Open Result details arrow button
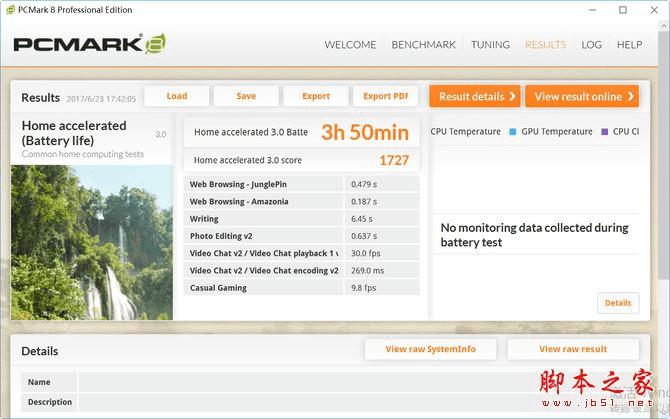Viewport: 670px width, 419px height. point(475,96)
